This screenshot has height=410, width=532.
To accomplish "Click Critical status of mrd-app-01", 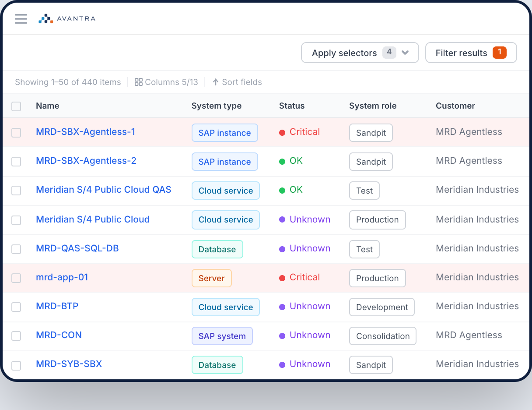I will (300, 277).
